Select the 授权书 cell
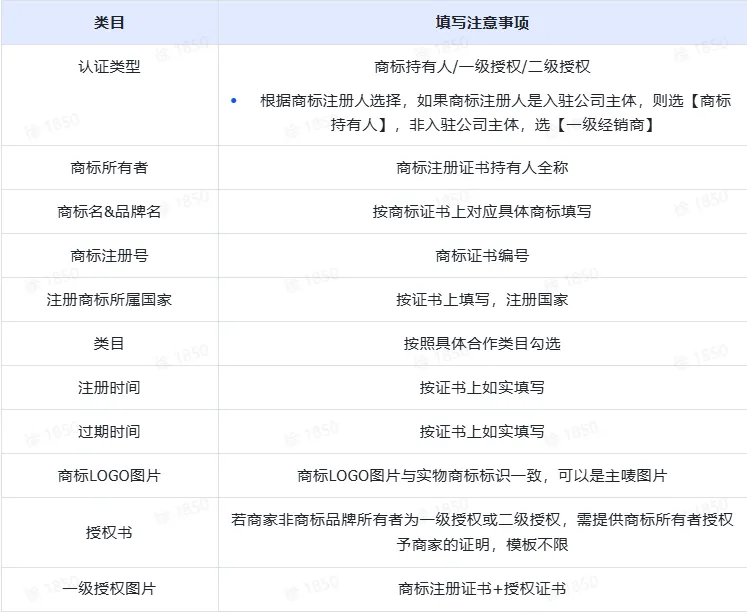The height and width of the screenshot is (613, 747). point(109,533)
